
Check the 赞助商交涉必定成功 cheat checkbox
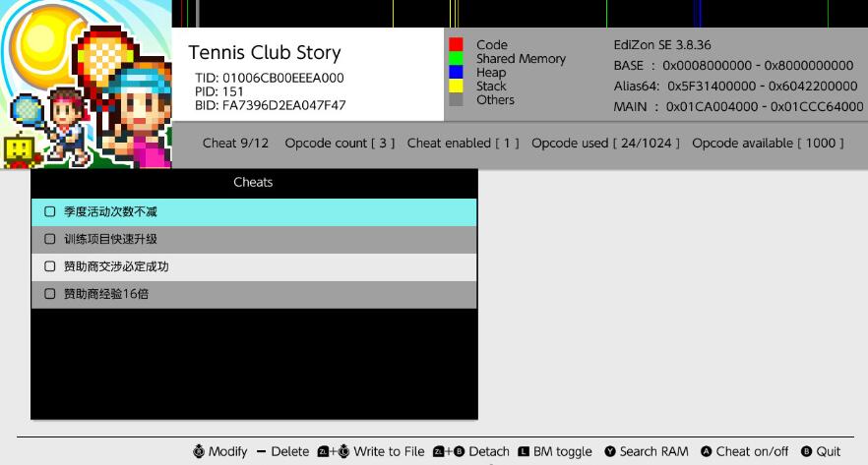coord(50,266)
